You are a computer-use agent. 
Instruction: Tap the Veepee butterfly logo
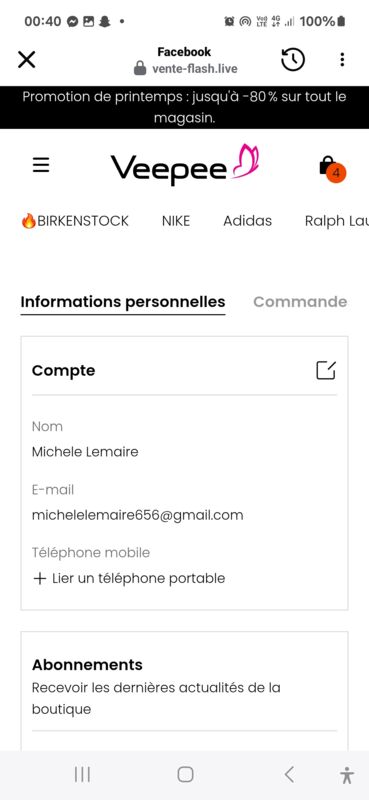[185, 165]
